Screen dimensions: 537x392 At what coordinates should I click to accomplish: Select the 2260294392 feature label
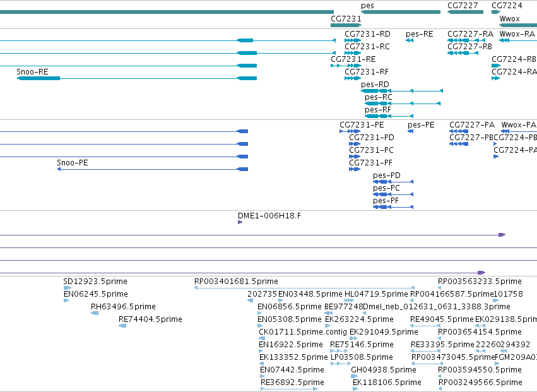click(503, 345)
